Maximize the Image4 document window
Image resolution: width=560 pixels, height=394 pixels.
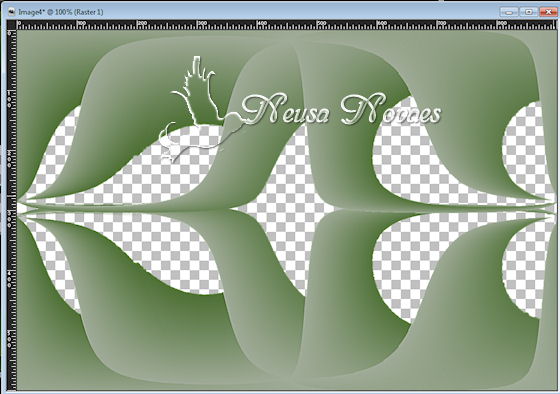click(529, 12)
